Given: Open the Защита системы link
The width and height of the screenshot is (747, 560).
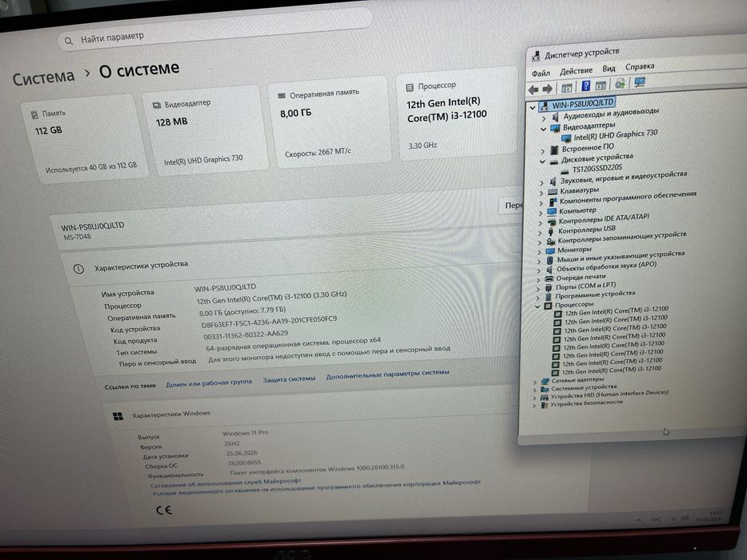Looking at the screenshot, I should click(289, 379).
